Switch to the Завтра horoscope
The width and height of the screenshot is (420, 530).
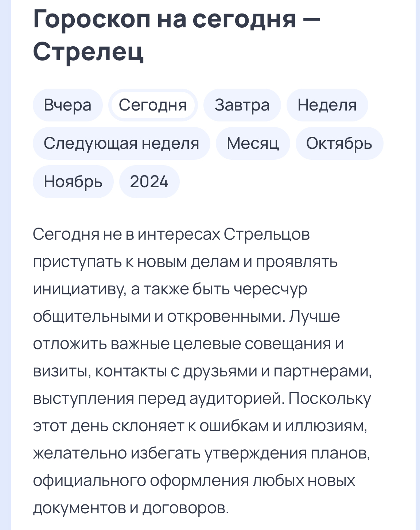pyautogui.click(x=242, y=105)
